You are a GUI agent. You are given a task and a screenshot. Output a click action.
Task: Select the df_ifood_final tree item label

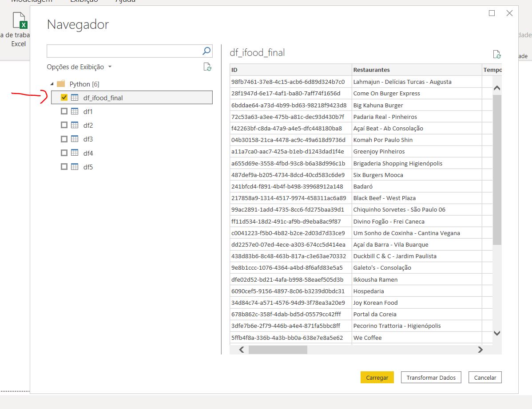[x=103, y=98]
